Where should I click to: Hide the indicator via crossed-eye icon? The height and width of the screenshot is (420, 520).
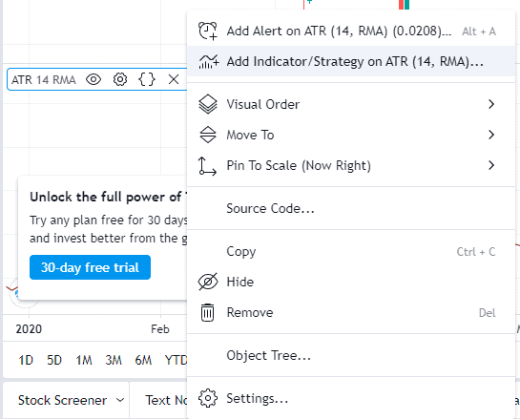(208, 282)
